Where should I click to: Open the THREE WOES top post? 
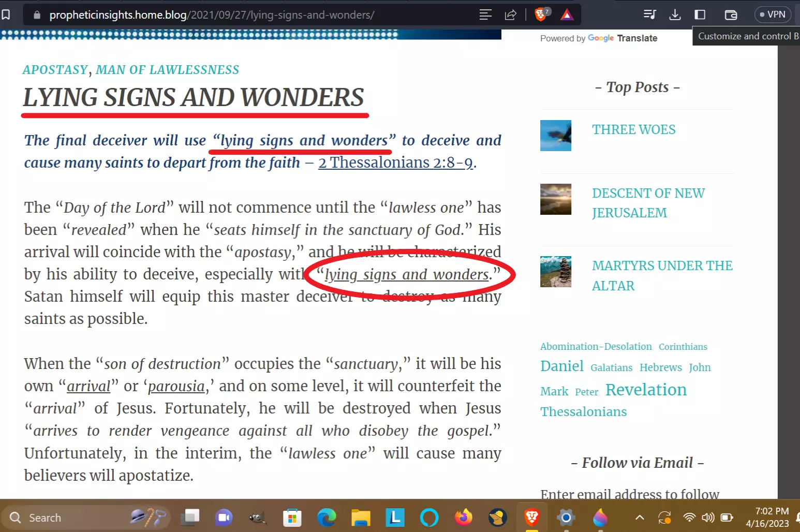click(x=633, y=129)
